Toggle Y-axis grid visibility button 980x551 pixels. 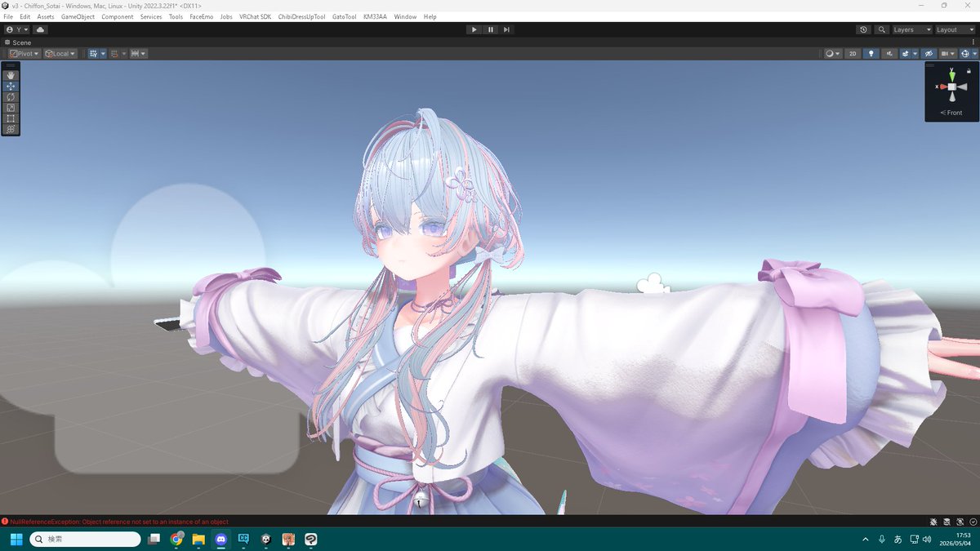(93, 53)
